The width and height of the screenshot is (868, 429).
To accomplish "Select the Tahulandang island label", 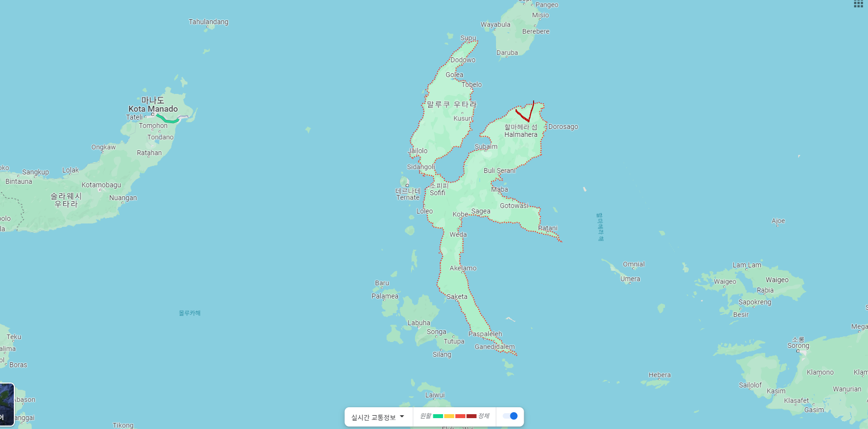I will pos(208,22).
